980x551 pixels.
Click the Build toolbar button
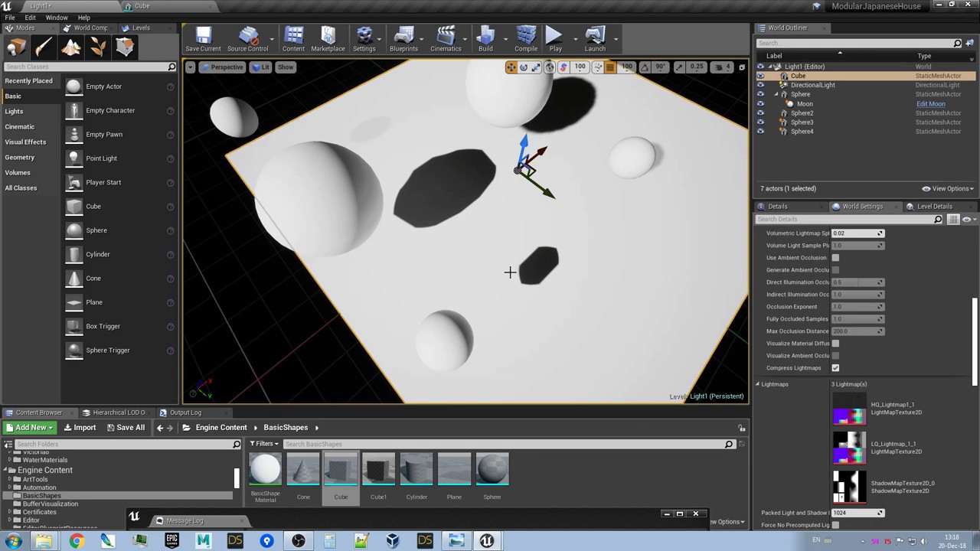(x=485, y=39)
